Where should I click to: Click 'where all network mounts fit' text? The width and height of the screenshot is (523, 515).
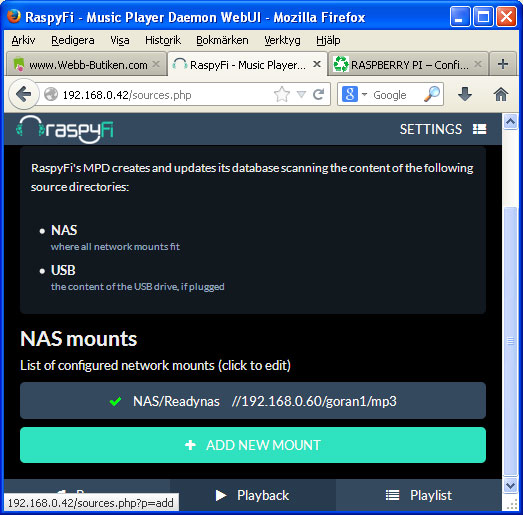115,246
